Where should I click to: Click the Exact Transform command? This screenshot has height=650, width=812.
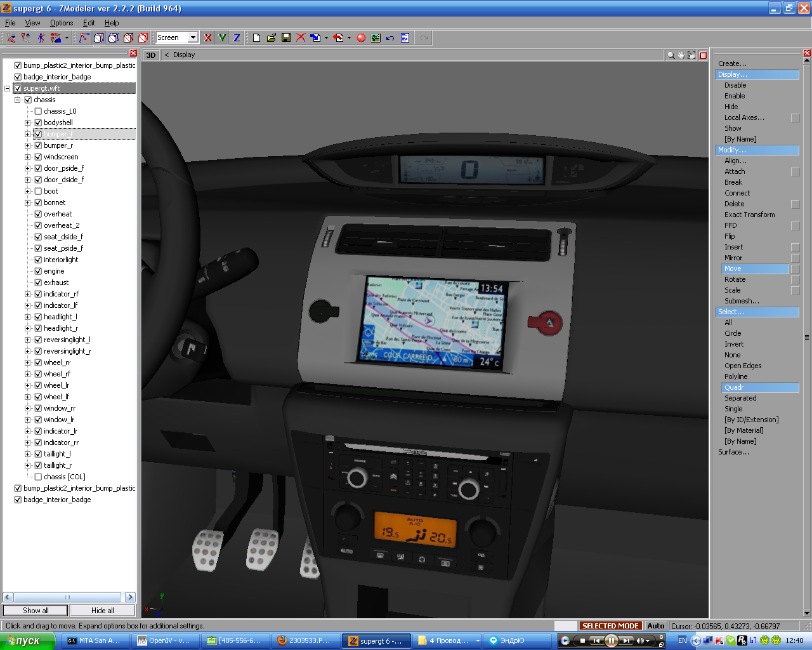click(750, 215)
